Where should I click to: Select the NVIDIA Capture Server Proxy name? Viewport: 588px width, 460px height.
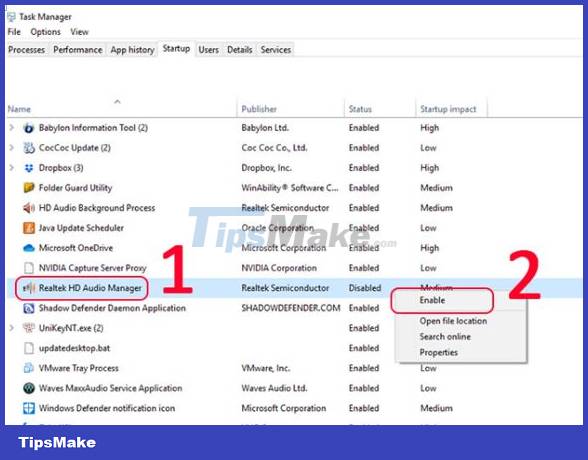coord(92,268)
